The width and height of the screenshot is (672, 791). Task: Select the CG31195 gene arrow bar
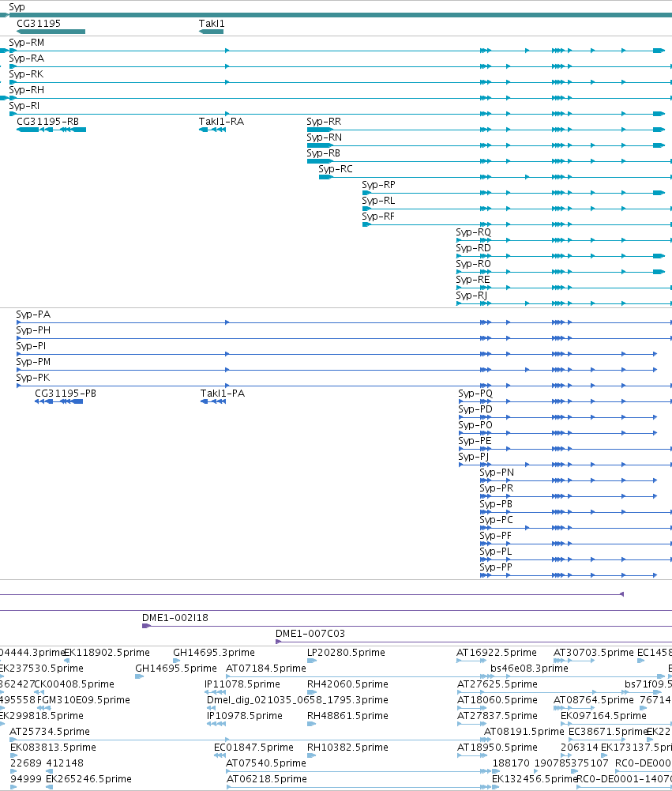click(x=51, y=32)
